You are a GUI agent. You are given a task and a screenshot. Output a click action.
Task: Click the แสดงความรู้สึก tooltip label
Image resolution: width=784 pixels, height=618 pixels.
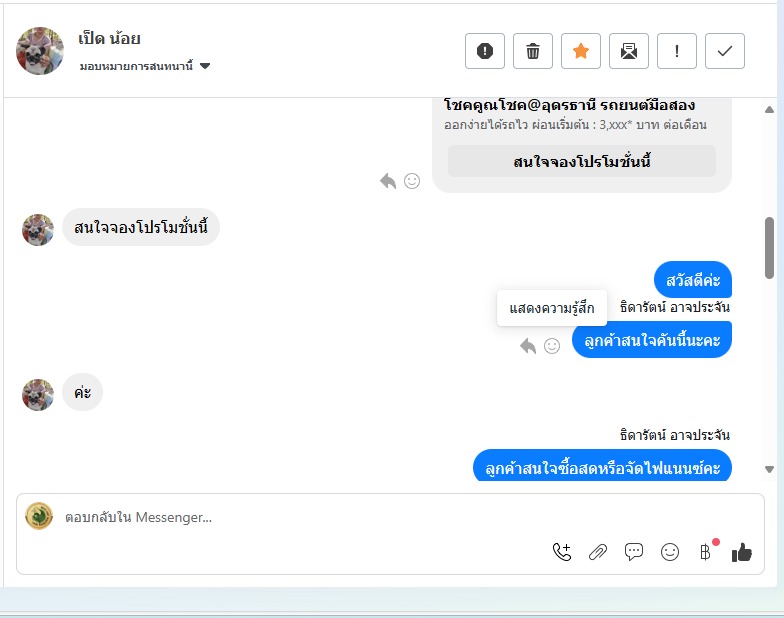(552, 308)
